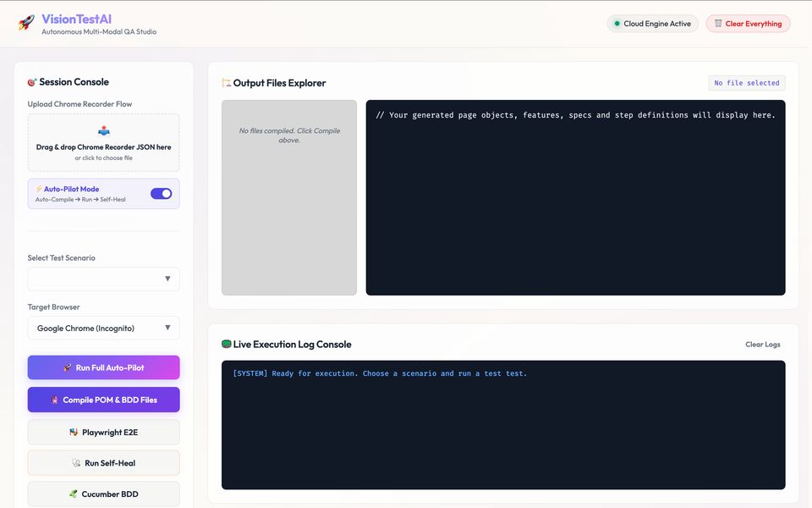
Task: Open the Target Browser dropdown
Action: point(103,329)
